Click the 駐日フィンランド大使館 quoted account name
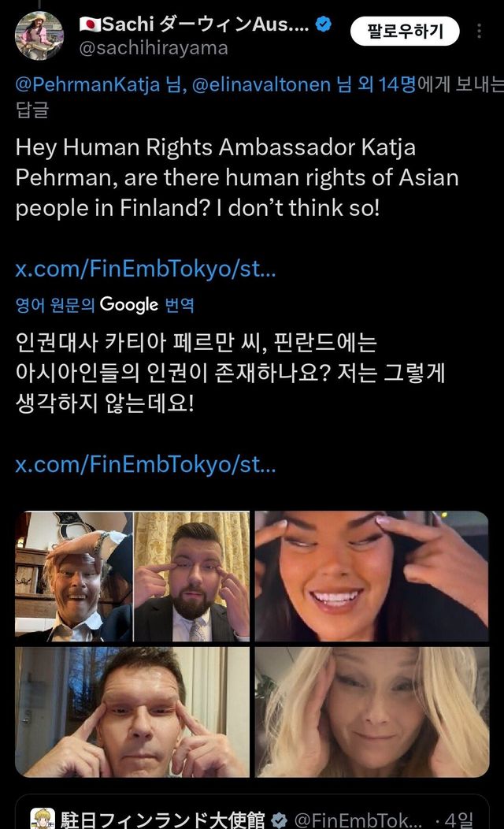 click(x=163, y=820)
